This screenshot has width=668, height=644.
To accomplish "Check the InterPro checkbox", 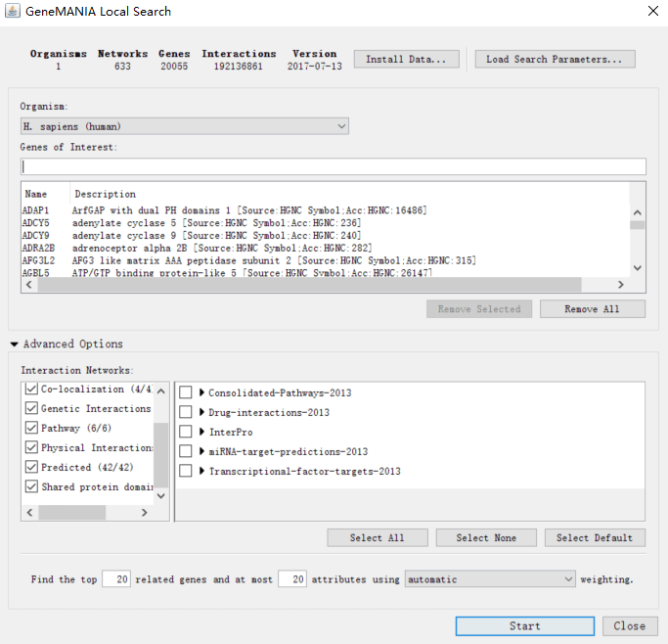I will pos(185,432).
